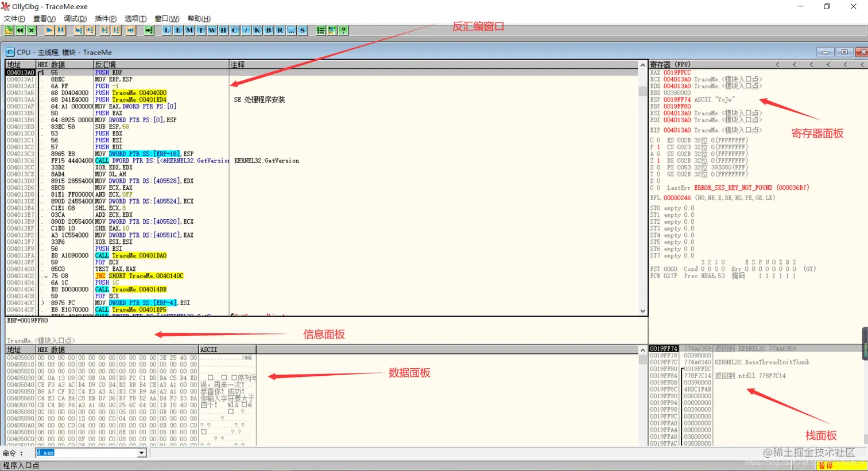The width and height of the screenshot is (868, 471).
Task: Select the EAX register value 0019FFCC
Action: pos(677,73)
